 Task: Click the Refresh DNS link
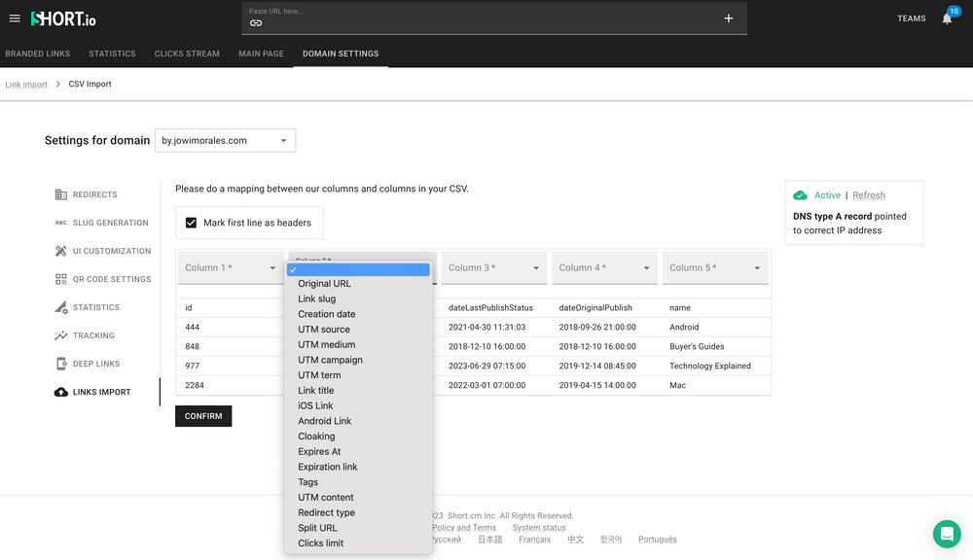(869, 194)
